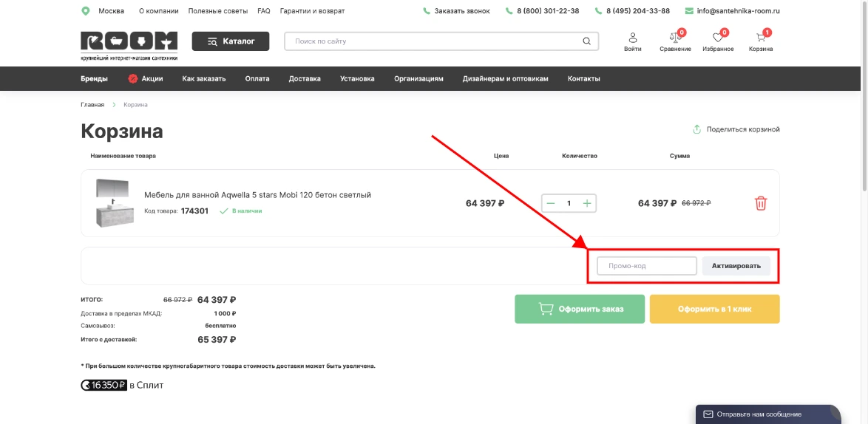
Task: Focus the Промо-код input field
Action: tap(646, 266)
